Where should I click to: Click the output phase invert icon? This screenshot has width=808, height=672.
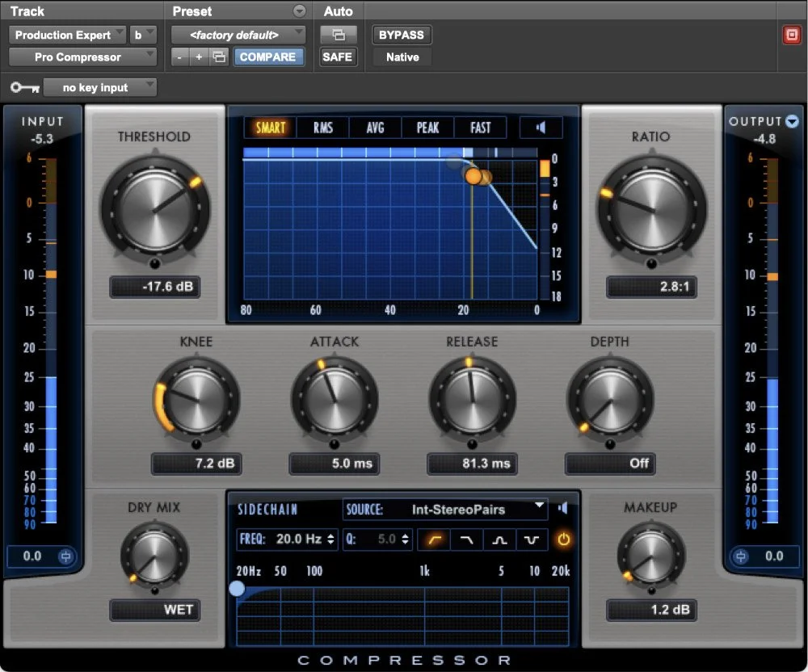[740, 556]
